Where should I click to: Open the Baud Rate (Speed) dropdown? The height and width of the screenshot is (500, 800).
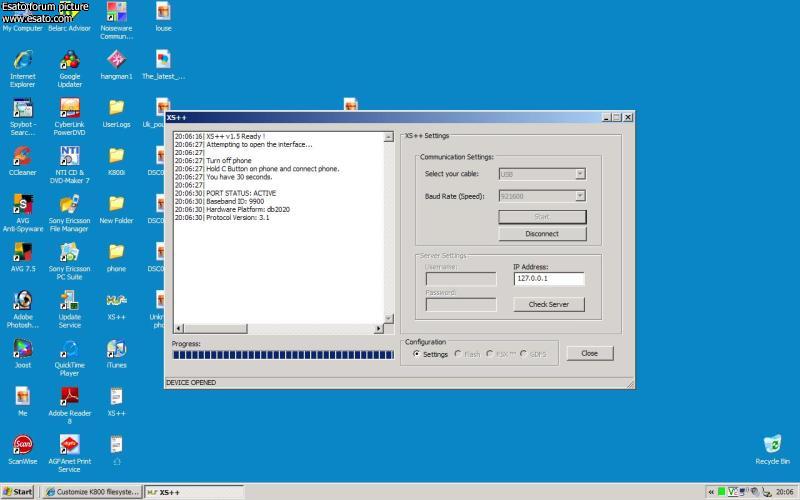pyautogui.click(x=580, y=196)
